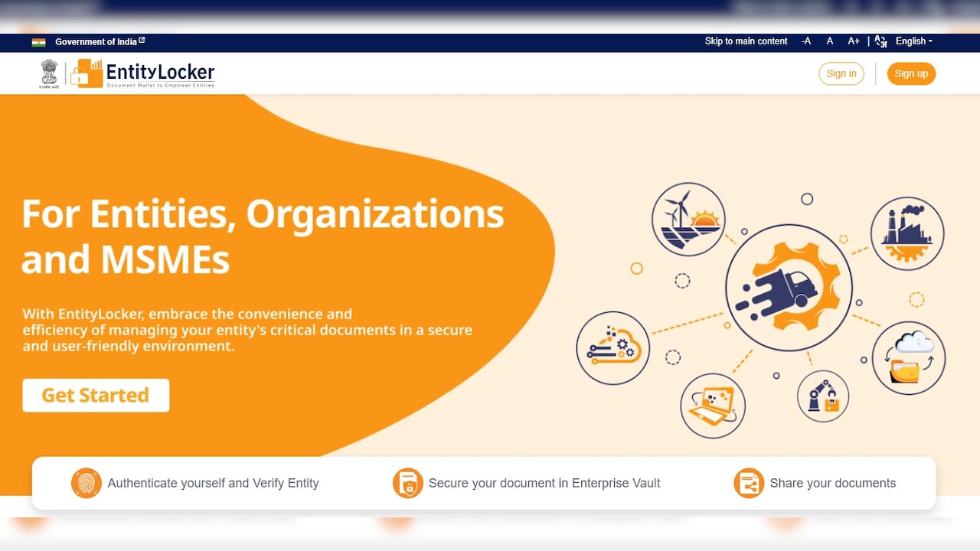Click the For Entities, Organizations and MSMEs heading
Image resolution: width=980 pixels, height=551 pixels.
pos(263,236)
